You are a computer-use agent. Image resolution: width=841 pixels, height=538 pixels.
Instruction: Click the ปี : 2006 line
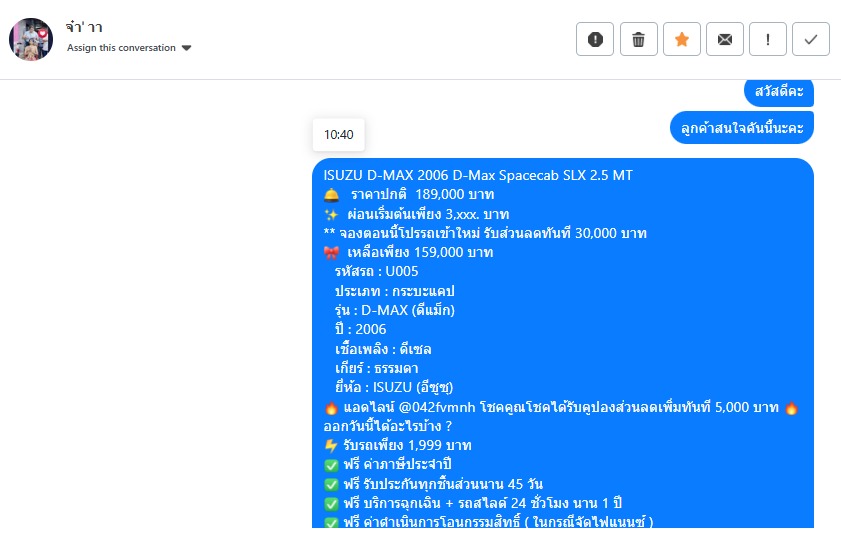point(360,329)
